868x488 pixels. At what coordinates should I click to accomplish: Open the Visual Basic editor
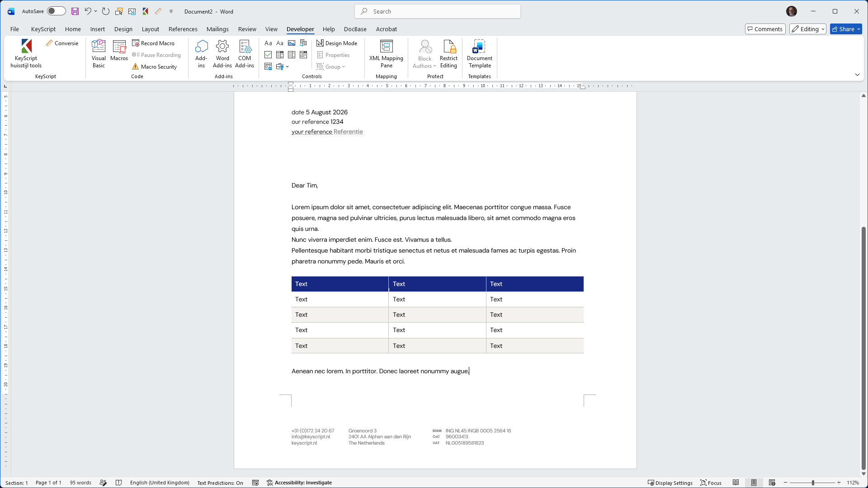[x=99, y=54]
